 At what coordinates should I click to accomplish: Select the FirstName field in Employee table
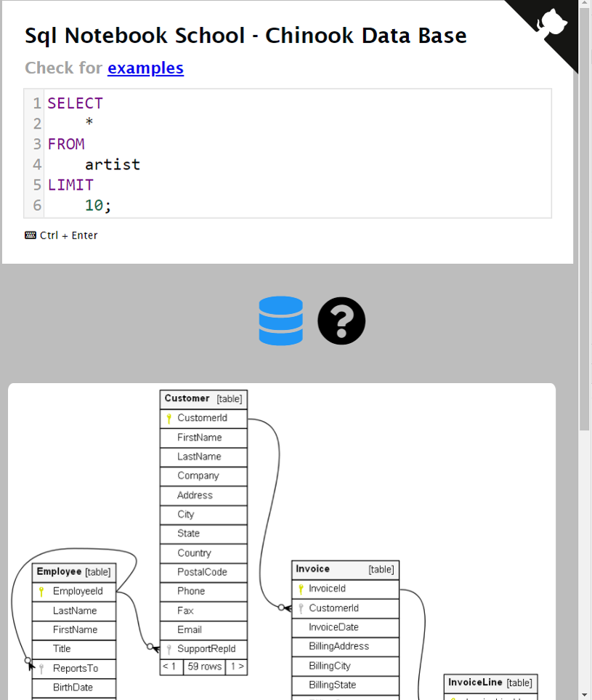click(74, 630)
